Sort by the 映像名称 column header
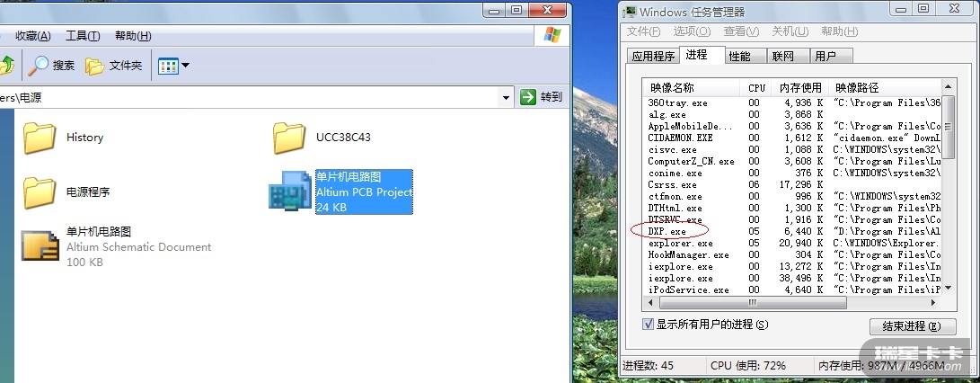Viewport: 980px width, 383px height. (693, 87)
